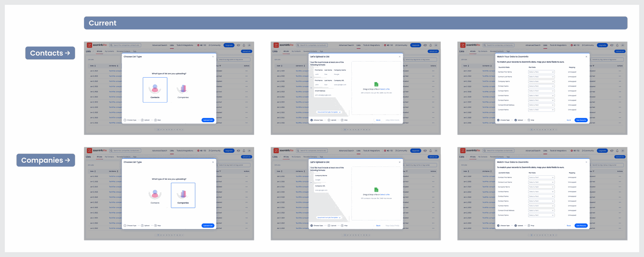Click notification bell in Contacts-row upload screen
Image resolution: width=644 pixels, height=257 pixels.
pos(431,45)
